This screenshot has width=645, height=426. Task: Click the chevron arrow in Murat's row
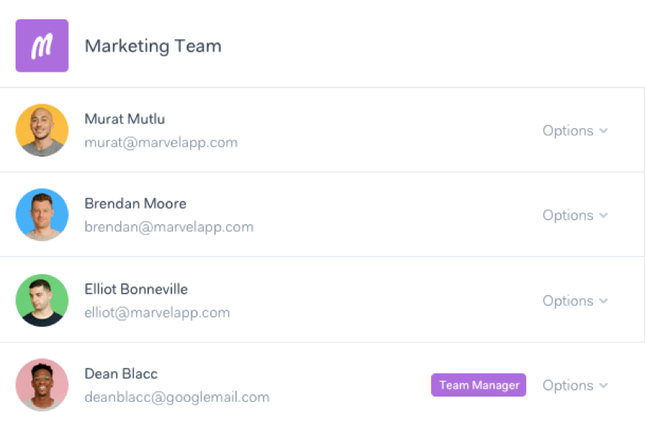pos(603,131)
